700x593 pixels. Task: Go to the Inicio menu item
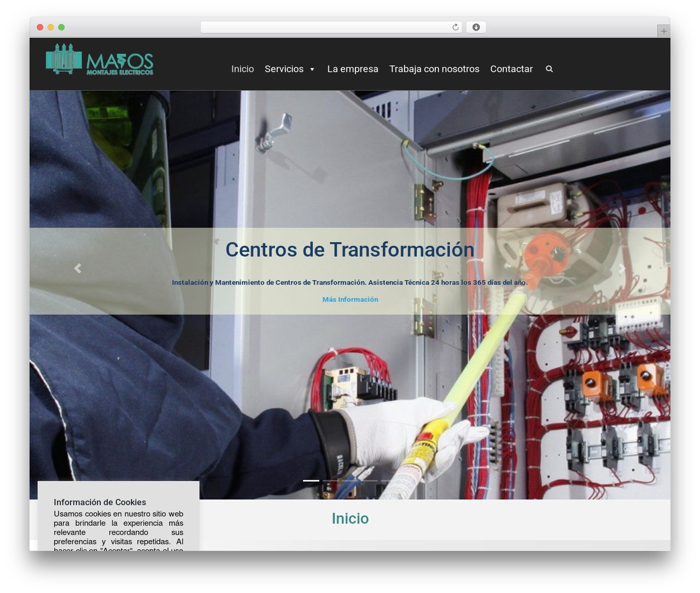(x=242, y=69)
